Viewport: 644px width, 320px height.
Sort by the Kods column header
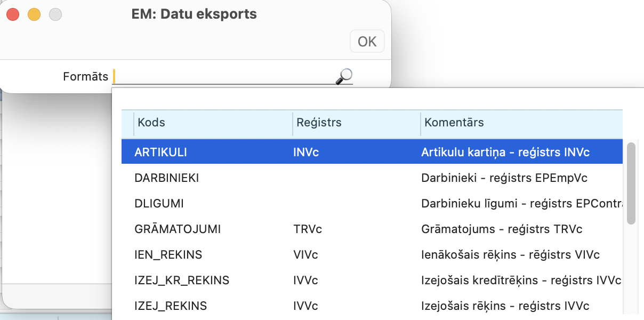pos(151,123)
